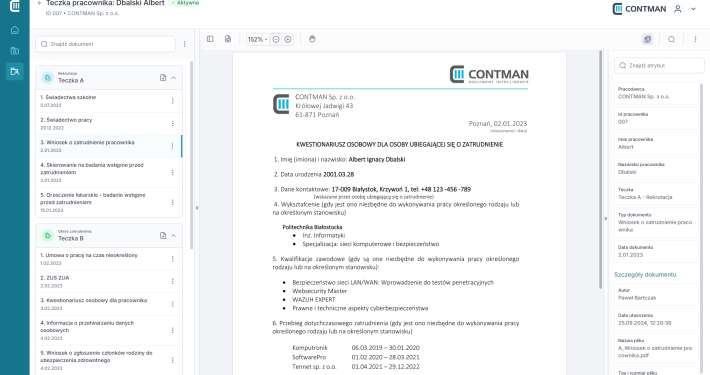Go back using the arrow beside Teczka pracownika
The height and width of the screenshot is (375, 710).
(40, 3)
